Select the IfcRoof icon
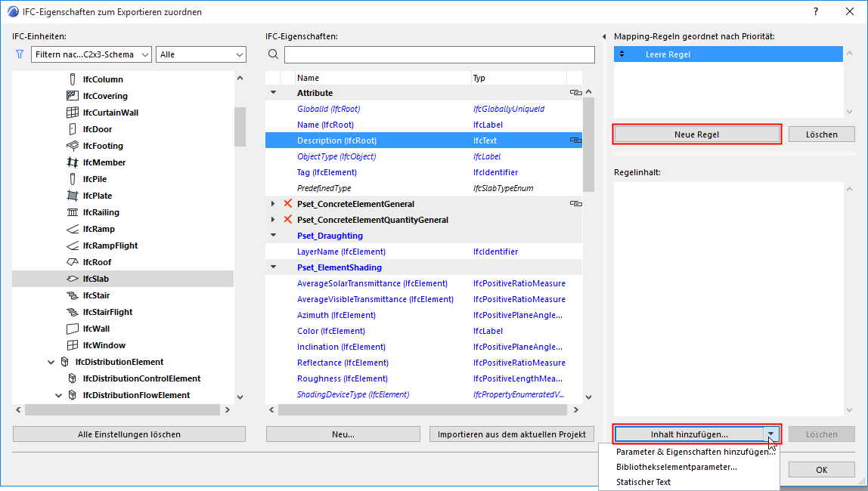 pyautogui.click(x=73, y=261)
